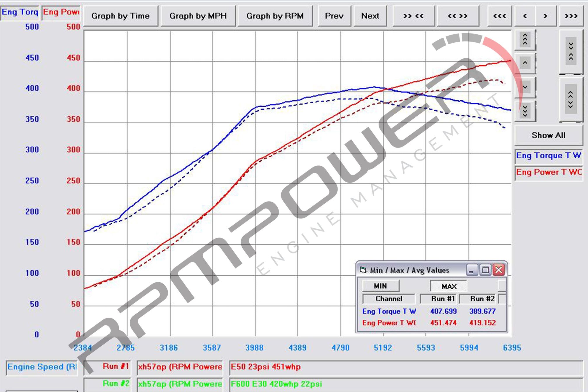Image resolution: width=588 pixels, height=392 pixels.
Task: Select the Run #2 label in the bottom bar
Action: click(107, 384)
